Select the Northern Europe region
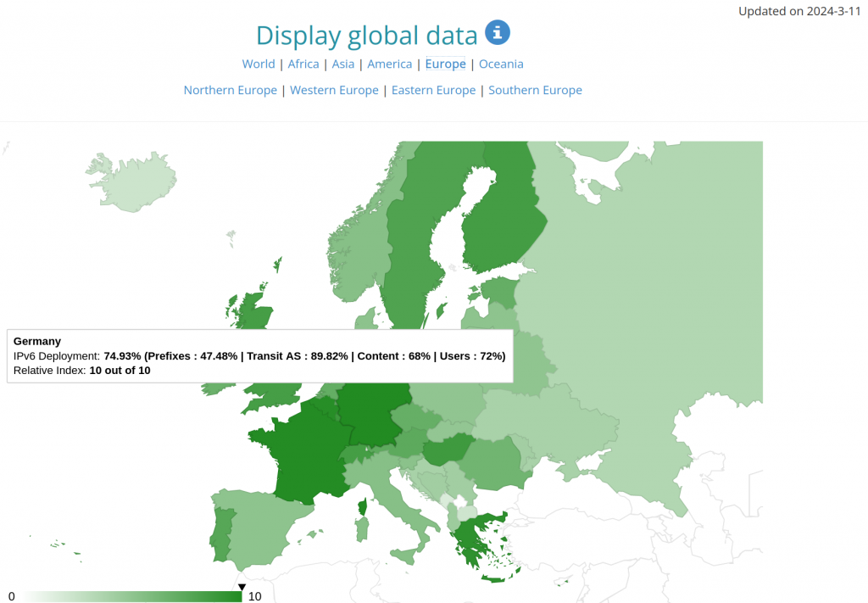Viewport: 868px width, 603px height. click(x=230, y=90)
